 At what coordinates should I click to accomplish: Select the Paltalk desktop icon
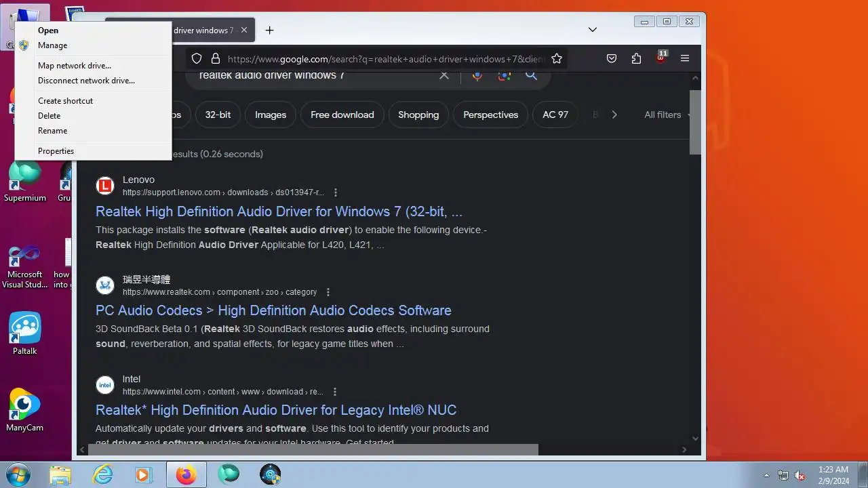(x=25, y=334)
